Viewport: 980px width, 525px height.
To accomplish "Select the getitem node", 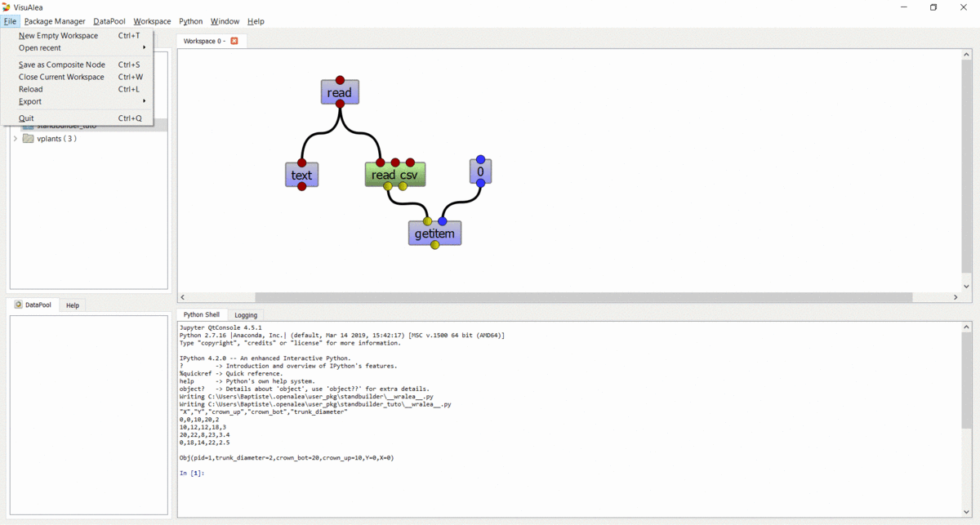I will pos(434,234).
